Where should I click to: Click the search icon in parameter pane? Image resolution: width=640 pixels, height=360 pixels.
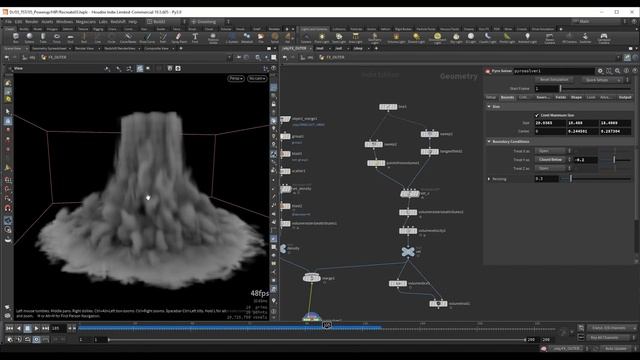pos(618,71)
